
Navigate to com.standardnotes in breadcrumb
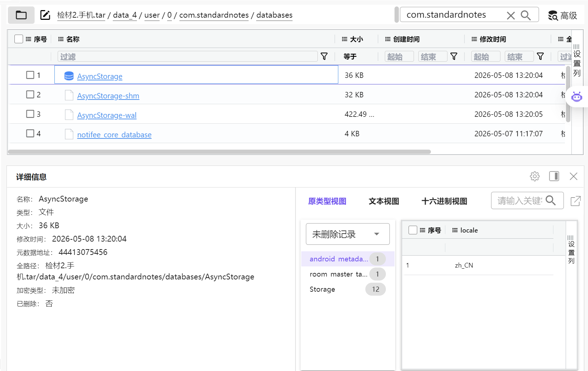214,15
